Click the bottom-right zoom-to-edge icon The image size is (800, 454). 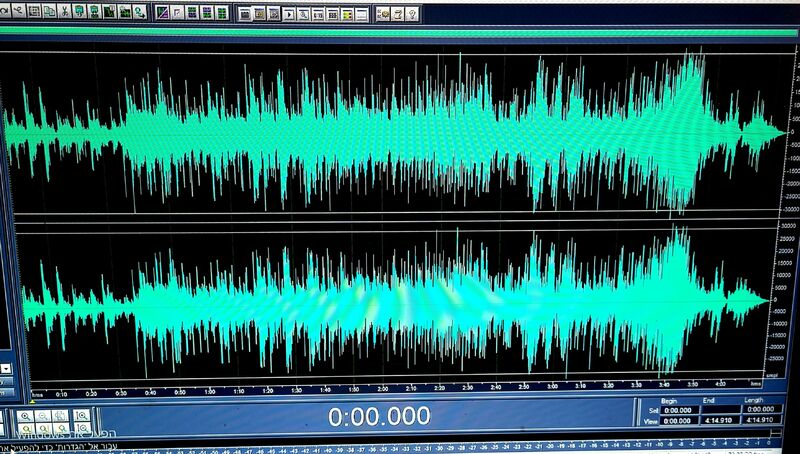coord(82,428)
